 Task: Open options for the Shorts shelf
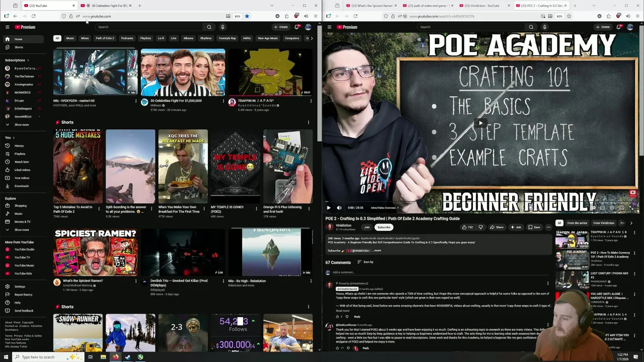point(308,122)
